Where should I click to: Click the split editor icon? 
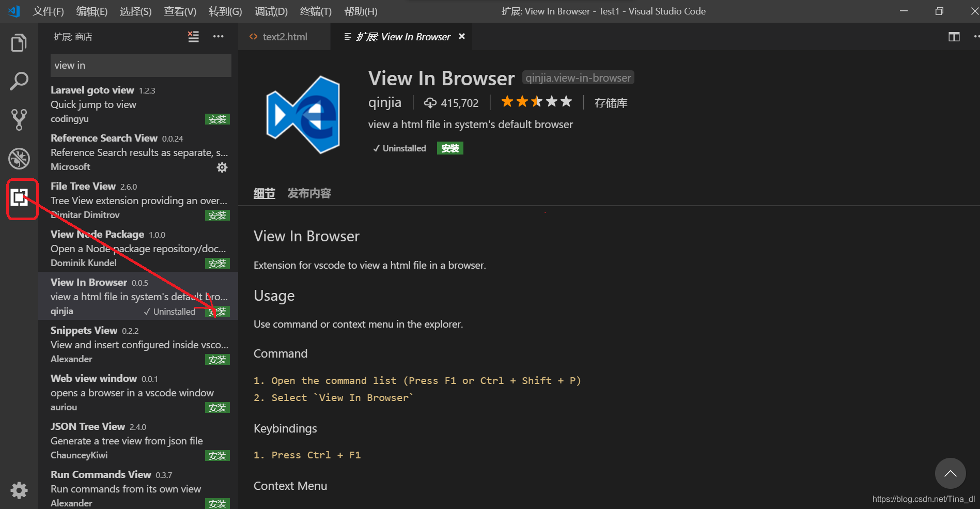click(954, 37)
